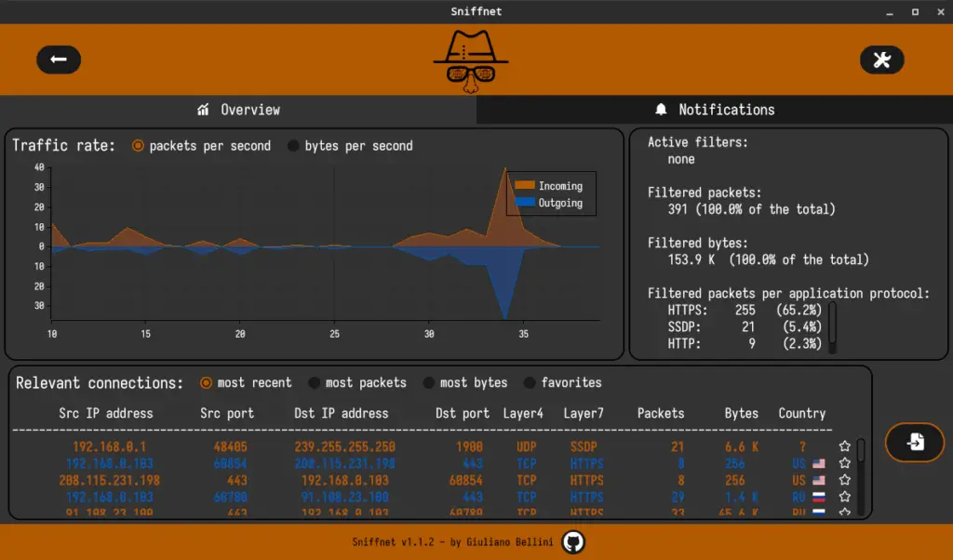Click the RU flag in the source port 60780 row
Image resolution: width=953 pixels, height=560 pixels.
819,497
